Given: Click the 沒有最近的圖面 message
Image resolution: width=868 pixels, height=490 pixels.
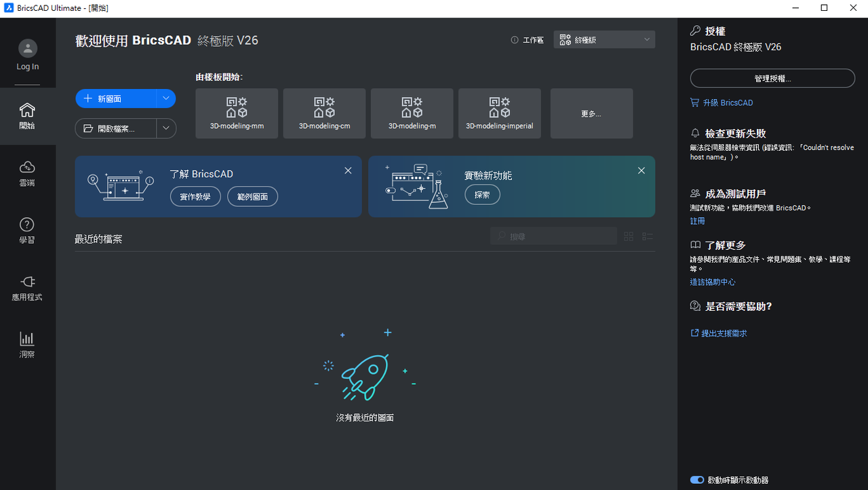Looking at the screenshot, I should click(x=365, y=417).
